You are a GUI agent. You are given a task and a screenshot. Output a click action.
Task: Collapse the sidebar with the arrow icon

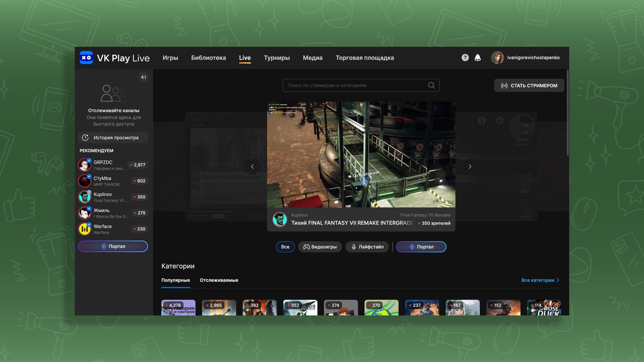(x=143, y=77)
